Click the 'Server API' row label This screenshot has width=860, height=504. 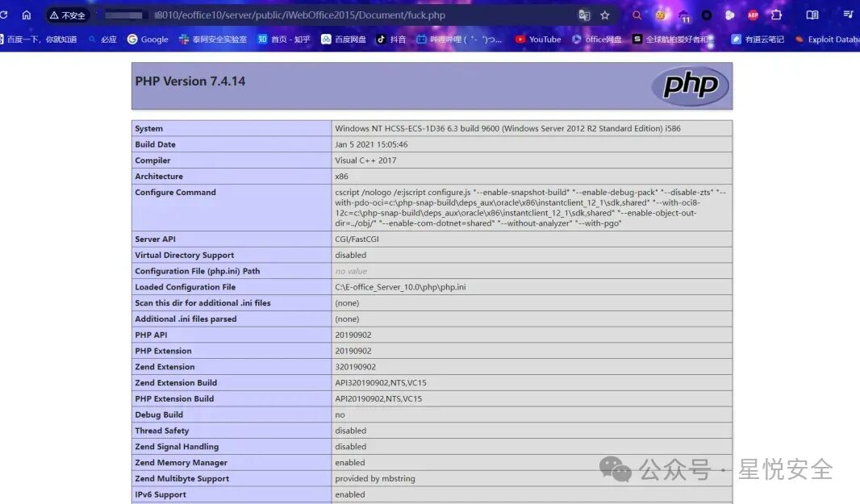pos(155,240)
